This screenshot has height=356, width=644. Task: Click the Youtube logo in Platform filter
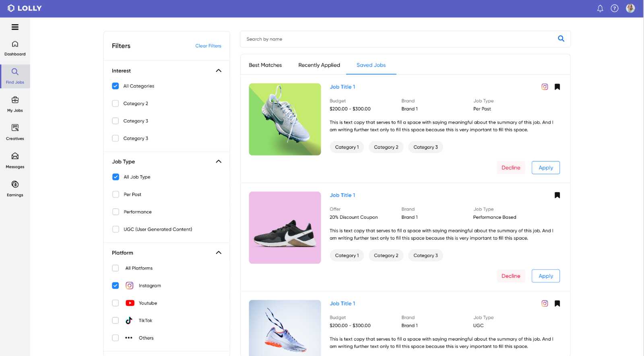pyautogui.click(x=130, y=303)
